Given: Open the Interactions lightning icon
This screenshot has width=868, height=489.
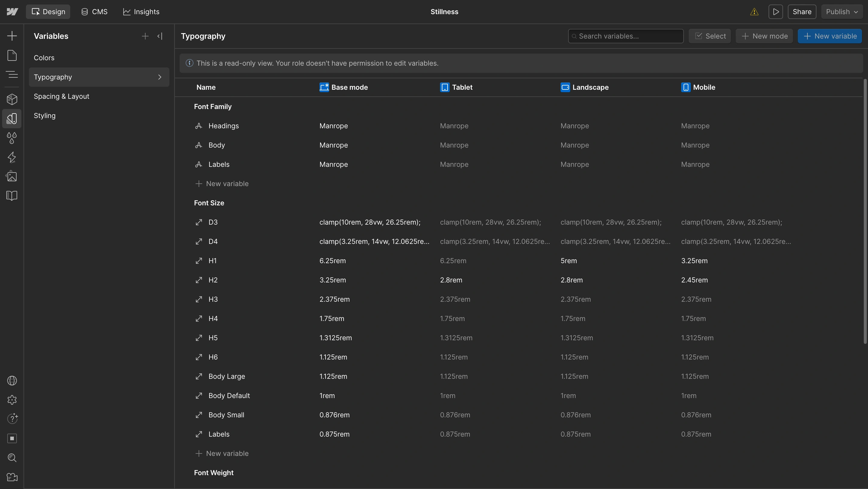Looking at the screenshot, I should 12,157.
